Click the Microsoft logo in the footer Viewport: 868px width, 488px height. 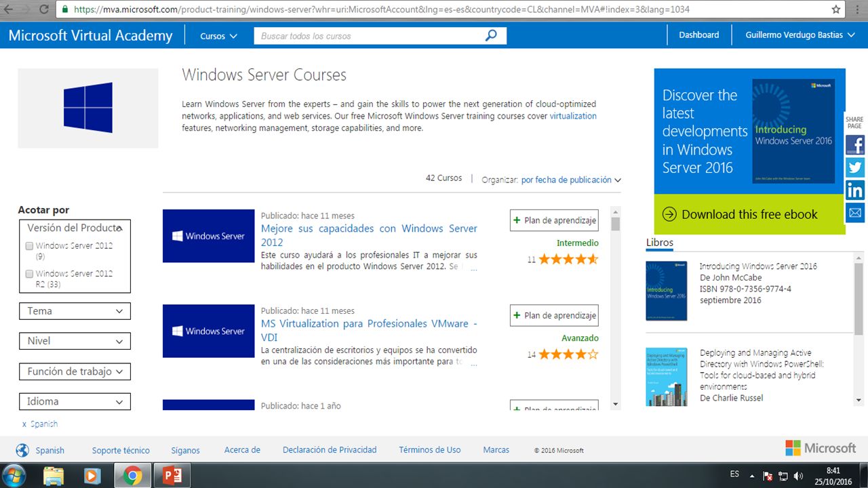pos(821,448)
